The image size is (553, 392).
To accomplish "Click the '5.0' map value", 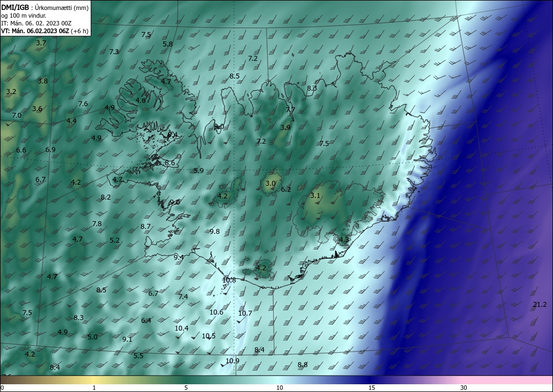I will point(92,337).
